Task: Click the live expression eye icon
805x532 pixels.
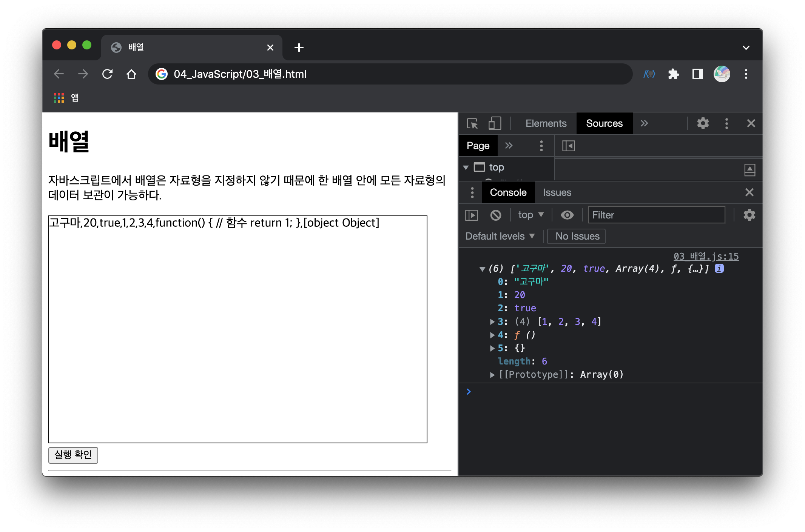Action: (x=567, y=215)
